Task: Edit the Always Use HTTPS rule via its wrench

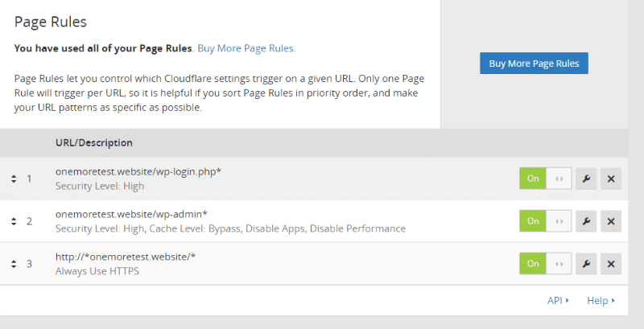Action: [586, 263]
